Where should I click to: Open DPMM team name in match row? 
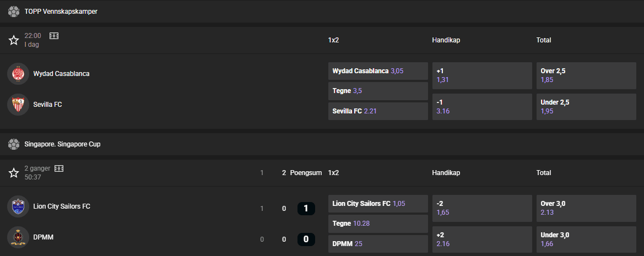coord(44,237)
